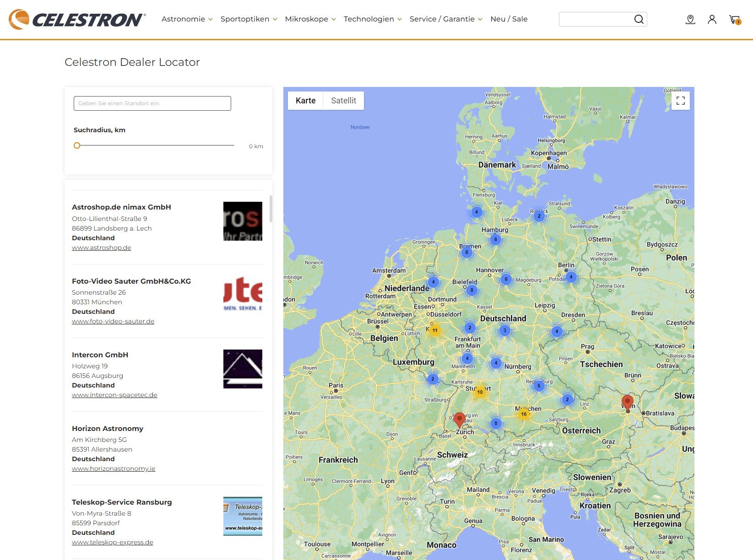Click the Foto-Video Sauter logo thumbnail

(243, 295)
